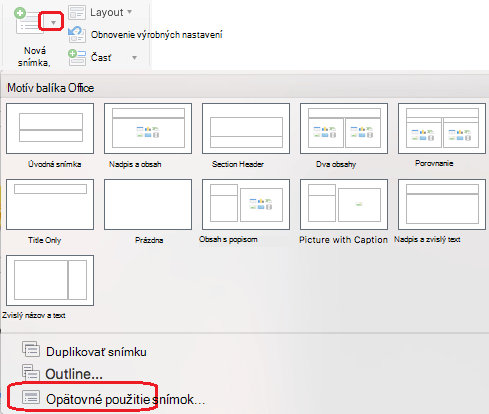Image resolution: width=489 pixels, height=414 pixels.
Task: Click the Dva obsahy caption text
Action: click(336, 164)
